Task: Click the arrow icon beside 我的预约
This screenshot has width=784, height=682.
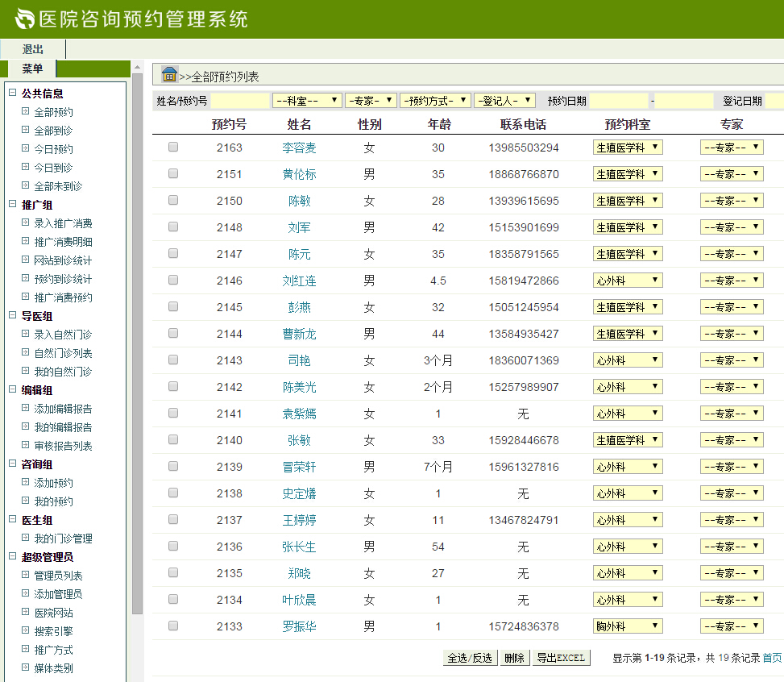Action: tap(26, 501)
